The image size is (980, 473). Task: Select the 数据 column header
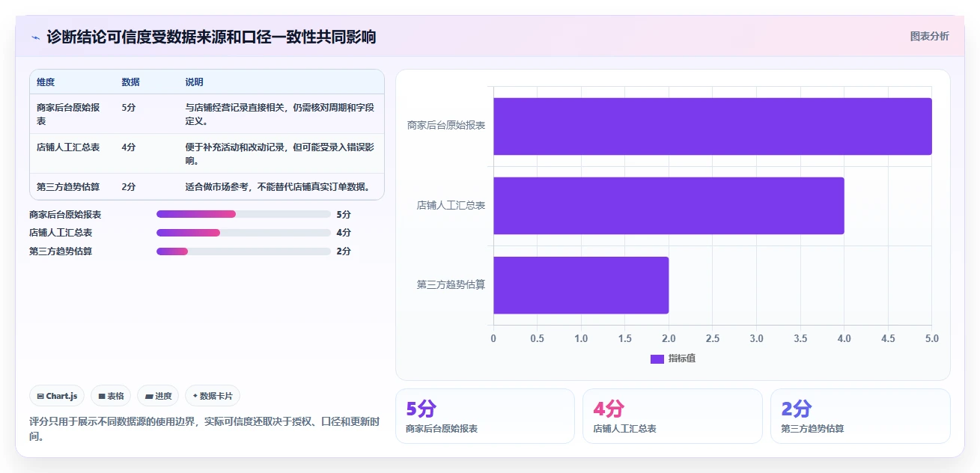click(130, 82)
